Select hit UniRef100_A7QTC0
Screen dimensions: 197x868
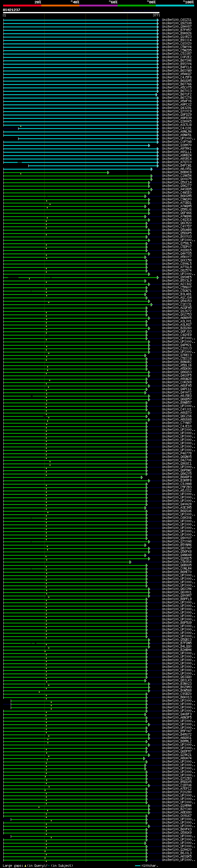[x=176, y=162]
